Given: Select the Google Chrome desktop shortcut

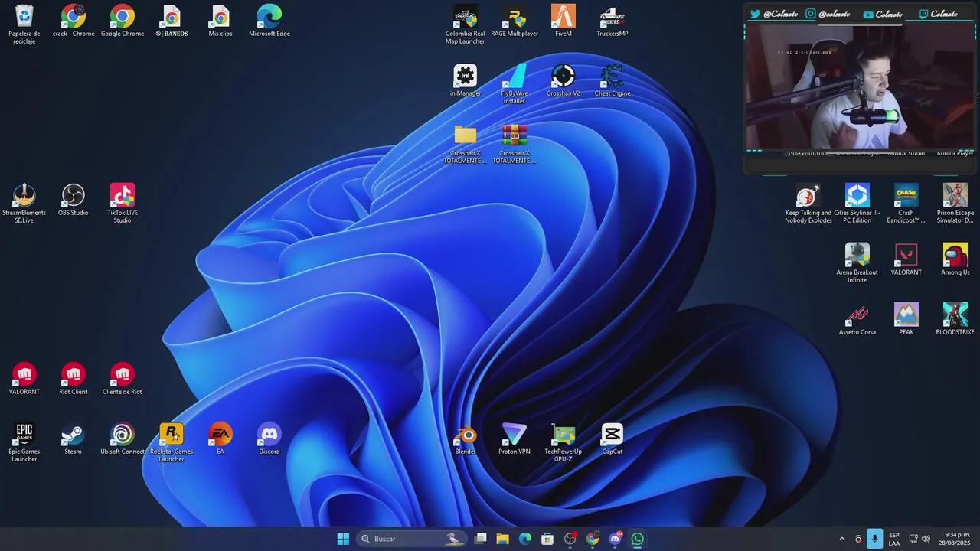Looking at the screenshot, I should (x=122, y=21).
